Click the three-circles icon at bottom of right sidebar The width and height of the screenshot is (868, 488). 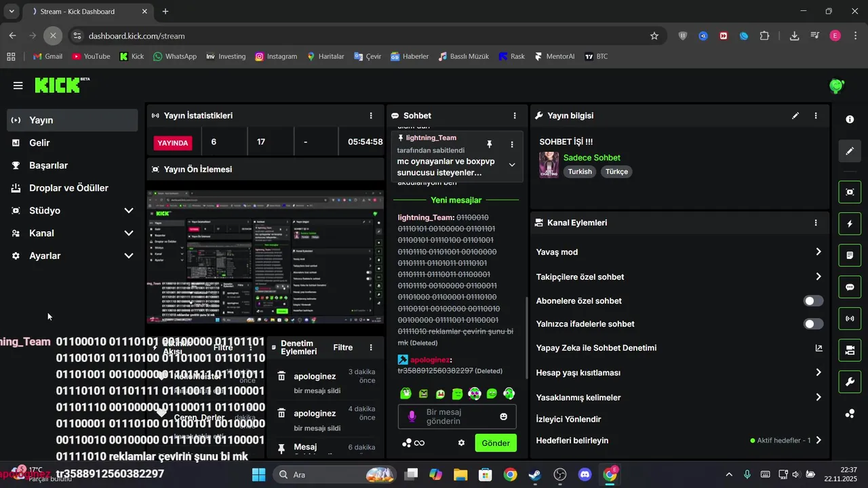point(850,413)
